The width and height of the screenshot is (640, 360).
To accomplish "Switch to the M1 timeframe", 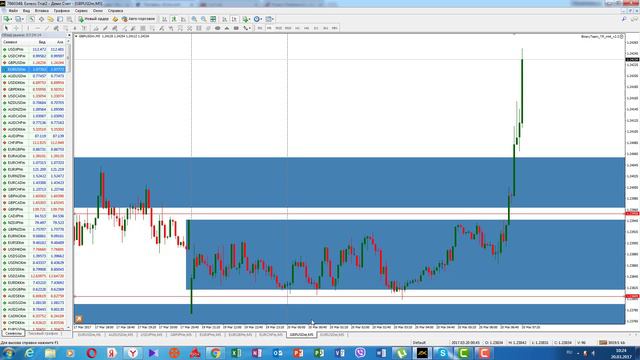I will (260, 28).
